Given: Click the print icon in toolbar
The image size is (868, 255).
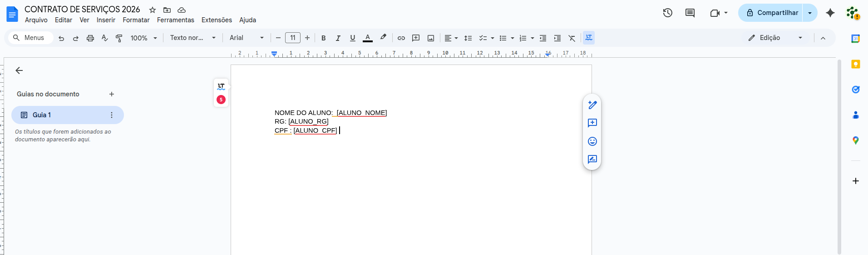Looking at the screenshot, I should click(x=90, y=38).
